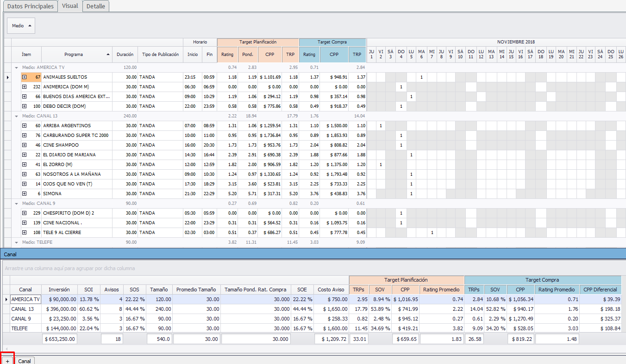Switch to the Datos Principales tab
Screen dimensions: 626x364
click(x=30, y=6)
